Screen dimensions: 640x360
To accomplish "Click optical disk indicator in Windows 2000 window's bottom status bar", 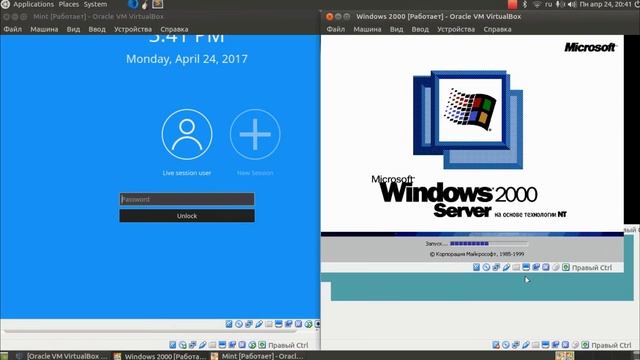I will click(x=506, y=345).
